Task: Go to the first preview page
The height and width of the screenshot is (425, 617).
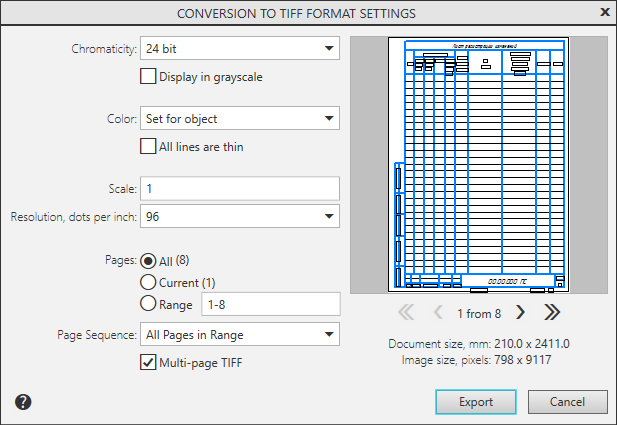Action: pos(406,312)
